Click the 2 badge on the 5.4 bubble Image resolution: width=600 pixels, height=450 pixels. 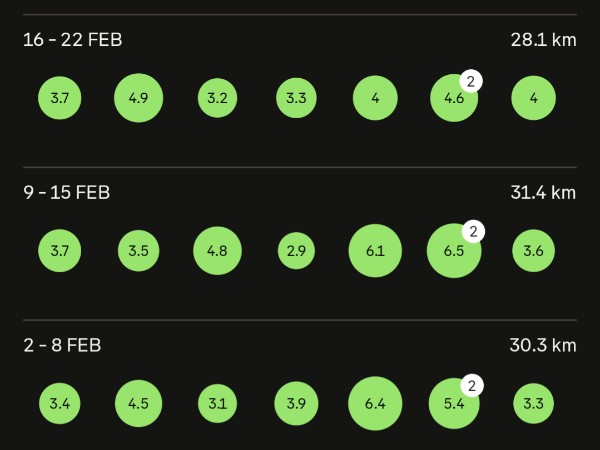coord(472,386)
